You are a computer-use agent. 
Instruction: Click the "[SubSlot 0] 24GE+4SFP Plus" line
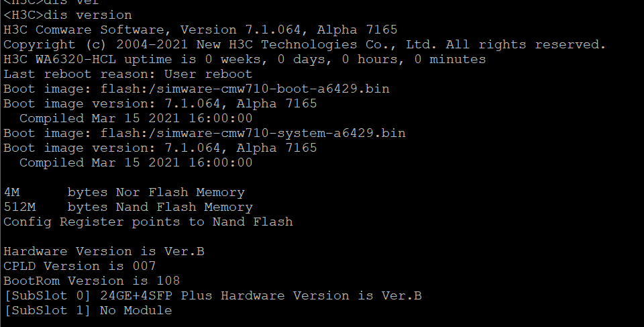pyautogui.click(x=212, y=295)
